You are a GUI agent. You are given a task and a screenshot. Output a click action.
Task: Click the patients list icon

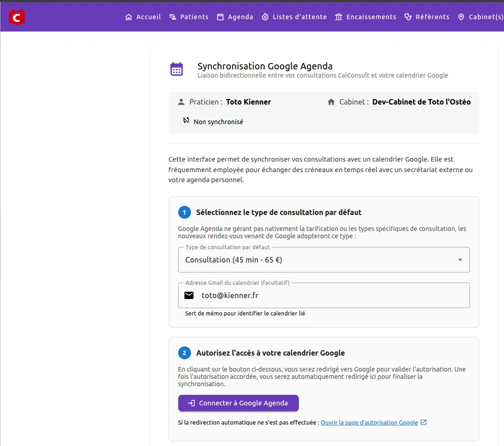pyautogui.click(x=173, y=17)
